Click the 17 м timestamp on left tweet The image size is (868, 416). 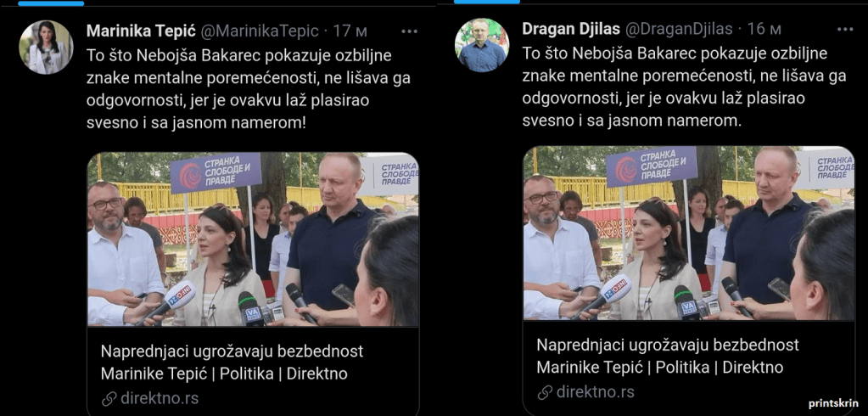pyautogui.click(x=350, y=31)
